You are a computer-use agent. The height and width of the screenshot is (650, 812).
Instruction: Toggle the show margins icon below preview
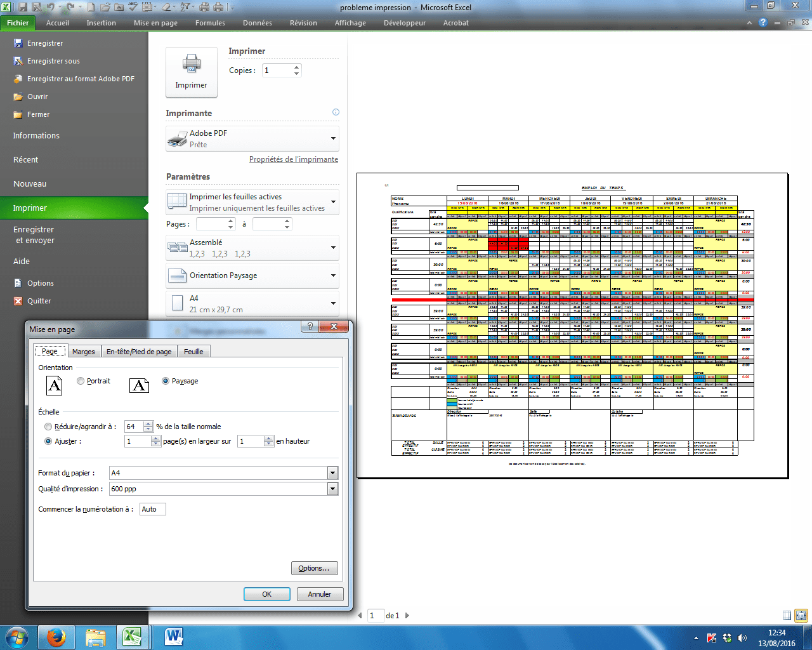pyautogui.click(x=787, y=615)
